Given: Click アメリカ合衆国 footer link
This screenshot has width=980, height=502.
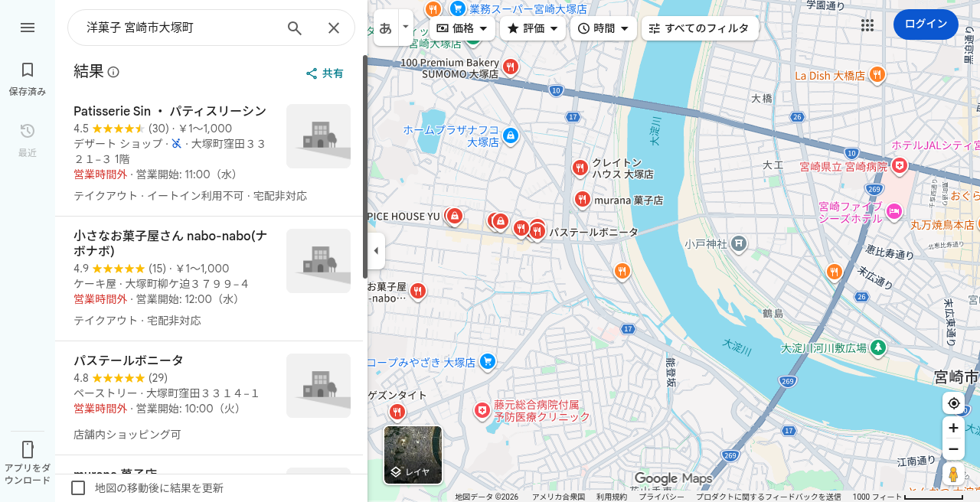Looking at the screenshot, I should tap(558, 497).
